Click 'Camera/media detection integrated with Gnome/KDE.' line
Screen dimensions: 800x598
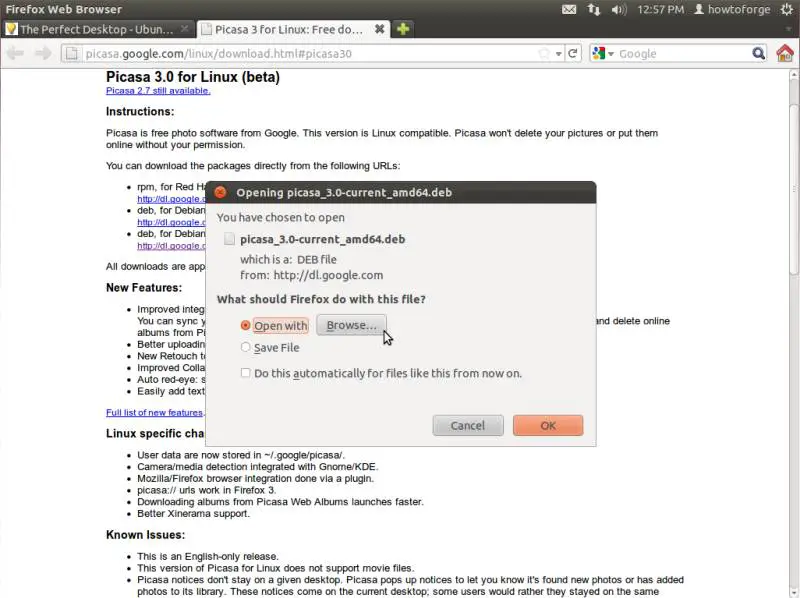click(x=258, y=467)
